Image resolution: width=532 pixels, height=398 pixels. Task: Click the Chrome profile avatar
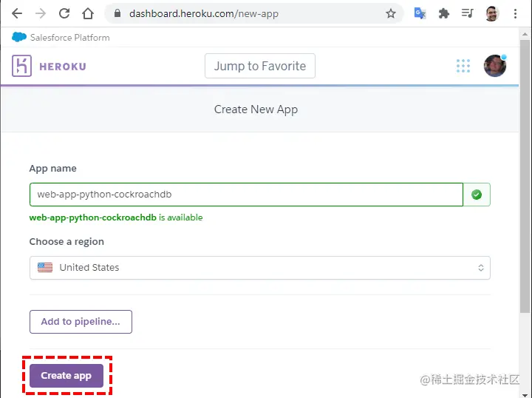click(491, 13)
